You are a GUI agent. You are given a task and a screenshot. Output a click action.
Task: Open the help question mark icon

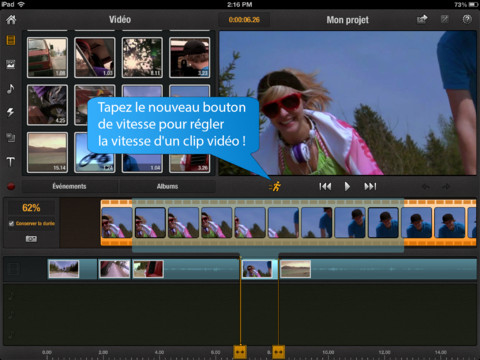(x=467, y=19)
